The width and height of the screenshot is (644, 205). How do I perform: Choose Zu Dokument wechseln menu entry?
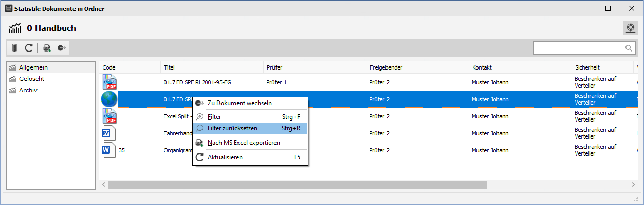click(250, 103)
